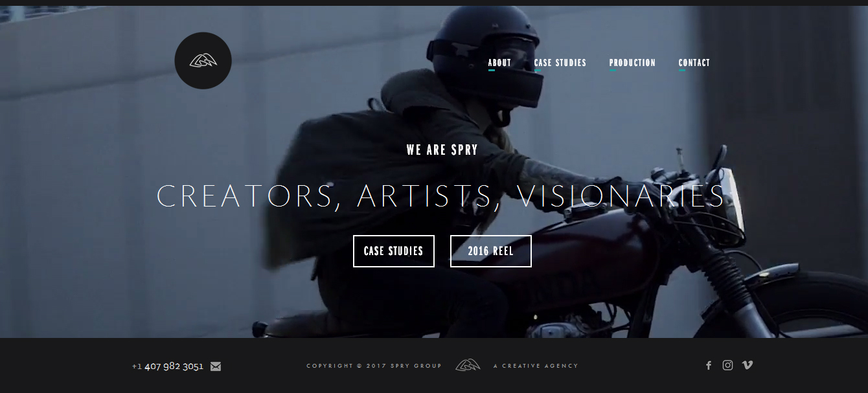This screenshot has width=868, height=393.
Task: Click the We Are Spry heading
Action: coord(442,150)
